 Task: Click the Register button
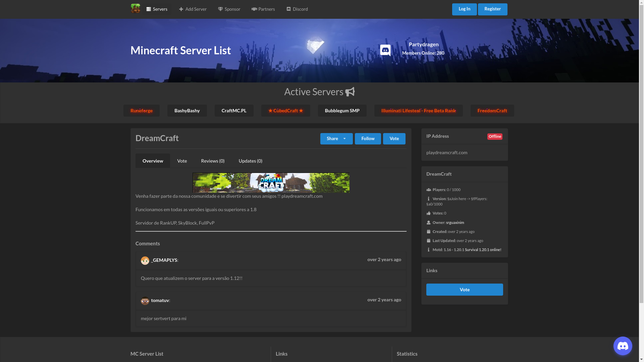pos(492,9)
